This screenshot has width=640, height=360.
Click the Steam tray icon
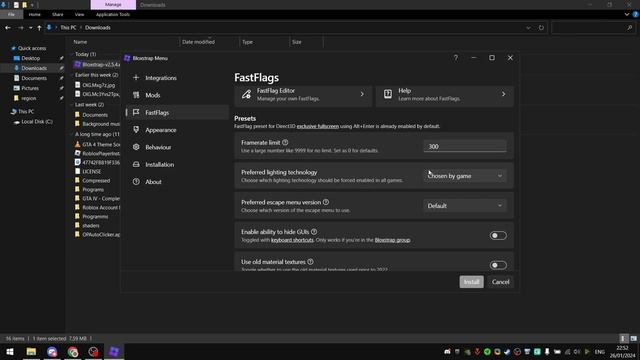507,352
